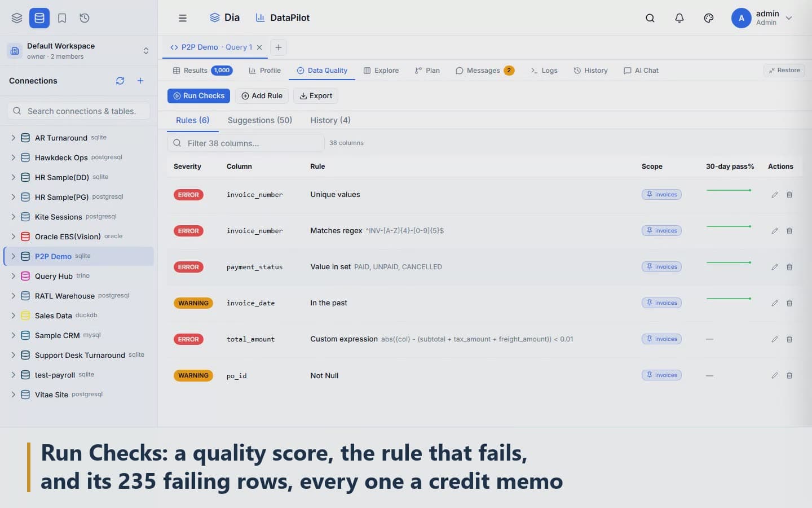Image resolution: width=812 pixels, height=508 pixels.
Task: Expand the AR Turnaround connection
Action: (x=14, y=138)
